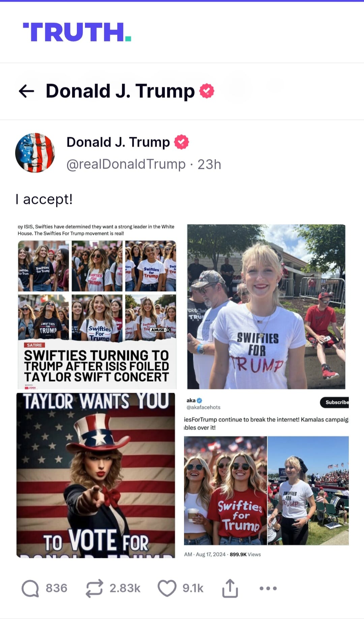This screenshot has height=619, width=364.
Task: Open the satire Swifties headline image
Action: [x=97, y=306]
